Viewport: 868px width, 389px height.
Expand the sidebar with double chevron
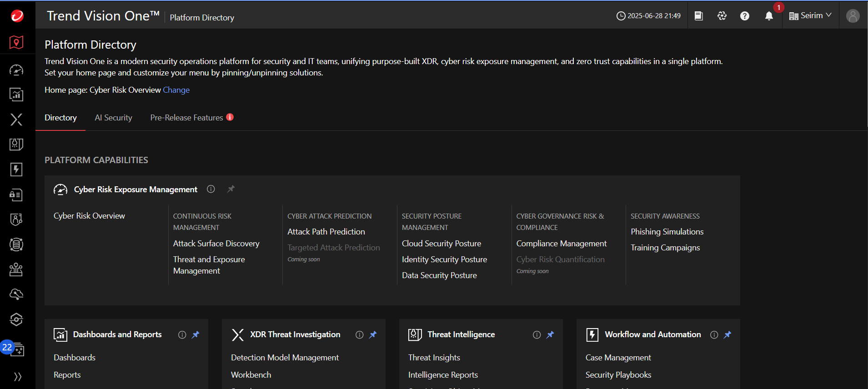[18, 377]
